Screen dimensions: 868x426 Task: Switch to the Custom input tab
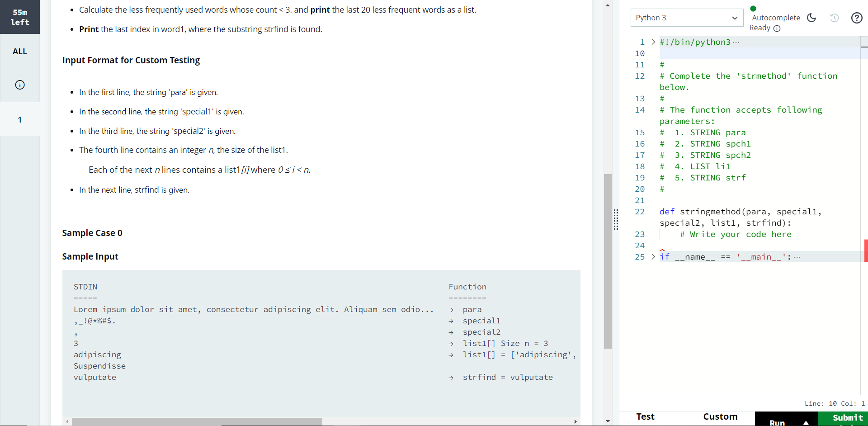click(x=720, y=417)
